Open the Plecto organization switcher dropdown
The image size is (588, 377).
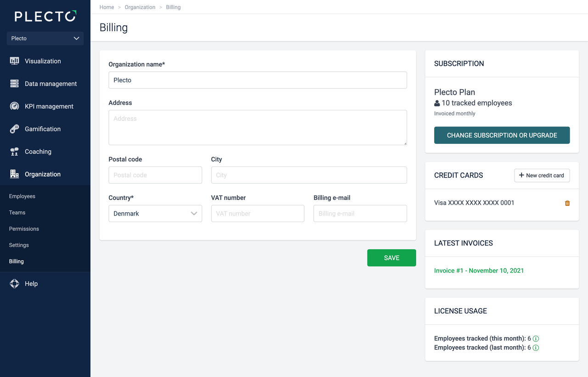[x=45, y=38]
